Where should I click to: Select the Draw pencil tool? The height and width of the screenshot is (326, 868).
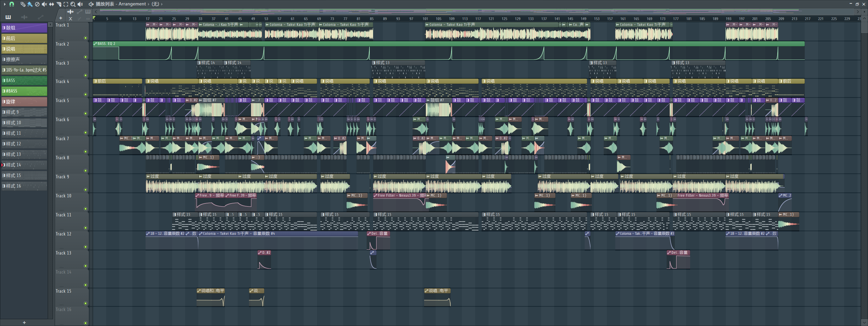[x=23, y=4]
